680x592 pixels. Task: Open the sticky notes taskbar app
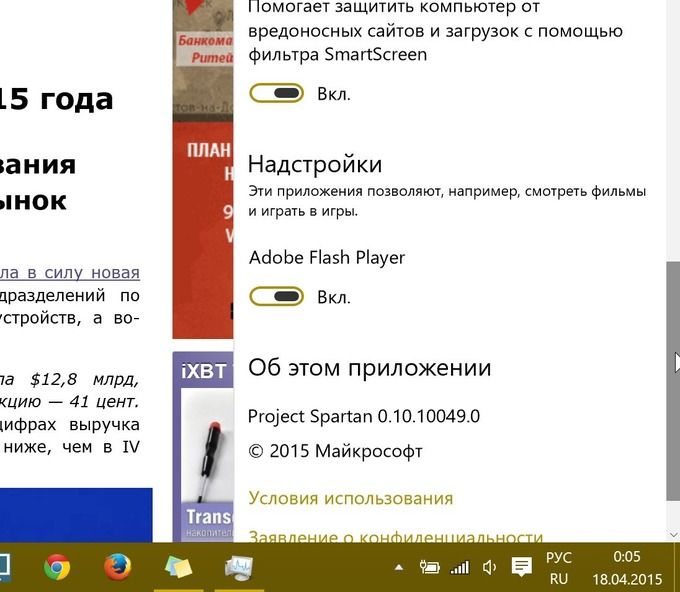click(178, 567)
